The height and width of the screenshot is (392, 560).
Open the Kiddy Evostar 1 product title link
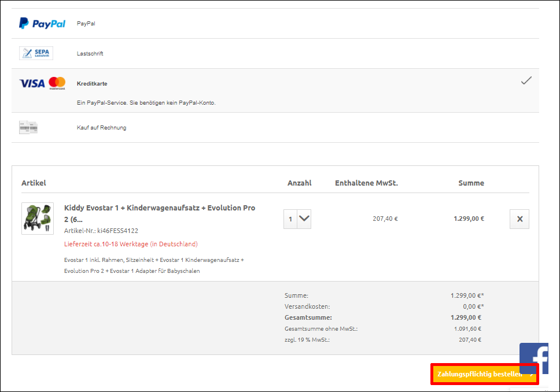[160, 213]
